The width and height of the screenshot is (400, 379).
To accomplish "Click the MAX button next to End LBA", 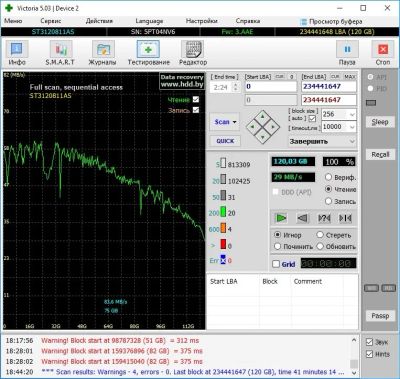I will 350,77.
